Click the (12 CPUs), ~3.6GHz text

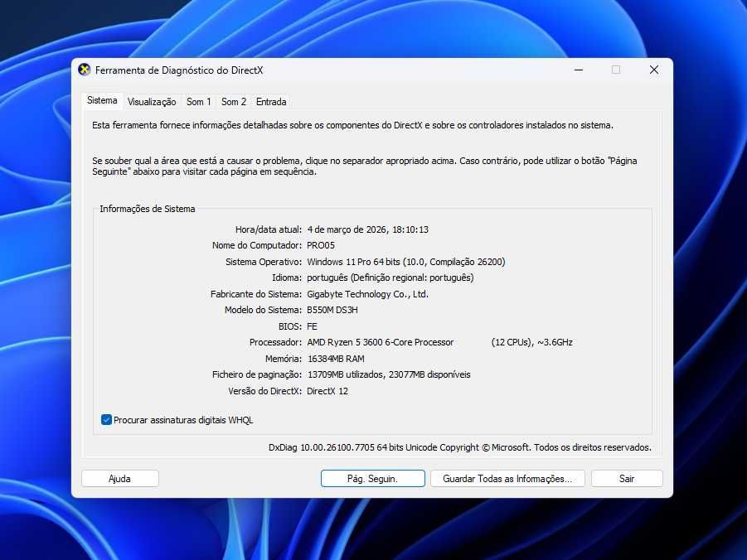coord(531,342)
